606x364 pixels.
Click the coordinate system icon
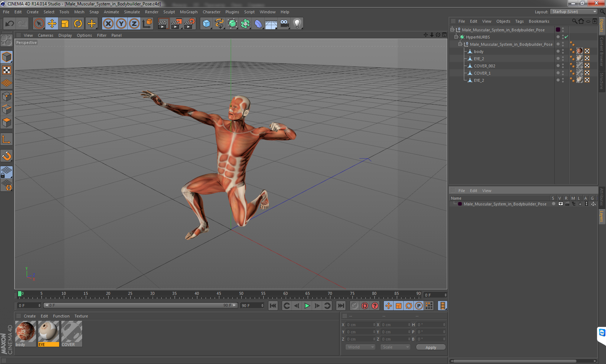click(147, 24)
